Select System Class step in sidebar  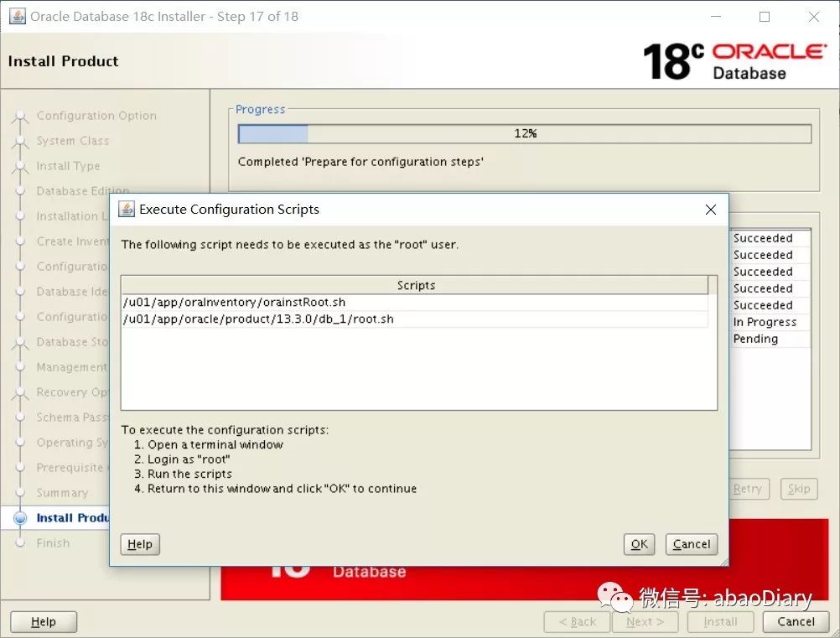72,141
